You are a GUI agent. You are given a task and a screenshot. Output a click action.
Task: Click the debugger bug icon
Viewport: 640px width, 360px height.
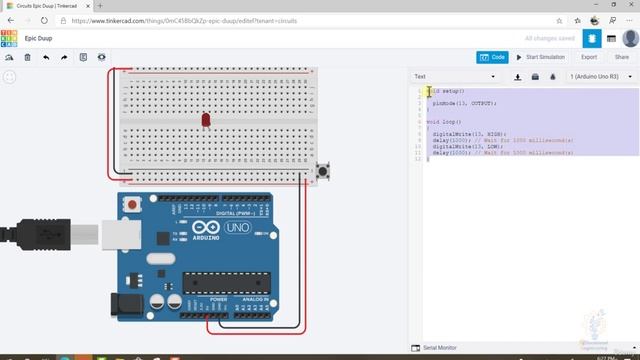(x=553, y=77)
